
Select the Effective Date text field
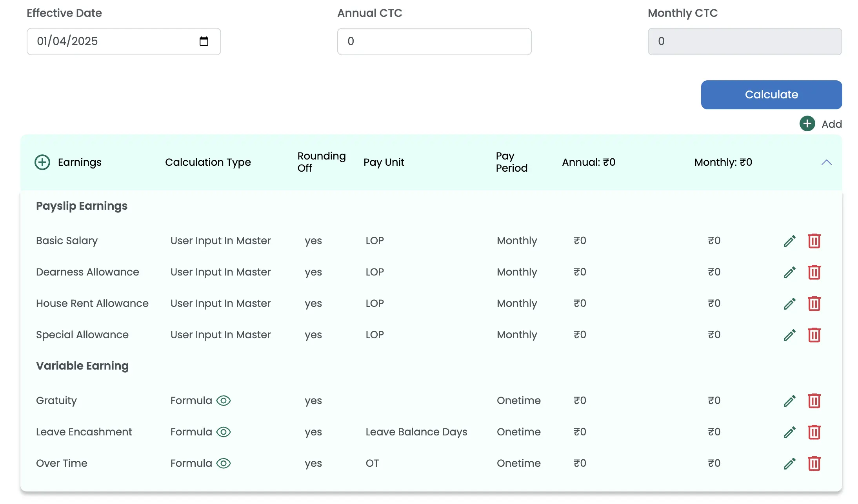110,41
